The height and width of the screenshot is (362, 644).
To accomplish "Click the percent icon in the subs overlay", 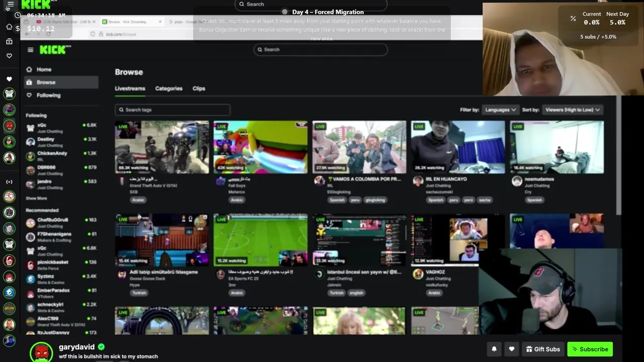I will tap(573, 19).
